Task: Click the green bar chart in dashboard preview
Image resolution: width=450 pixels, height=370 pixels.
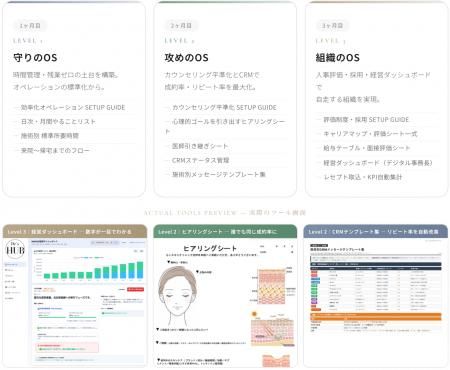Action: pyautogui.click(x=93, y=270)
